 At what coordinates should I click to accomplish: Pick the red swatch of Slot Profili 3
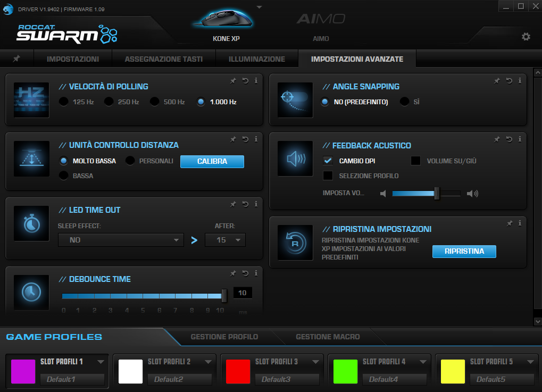click(238, 372)
